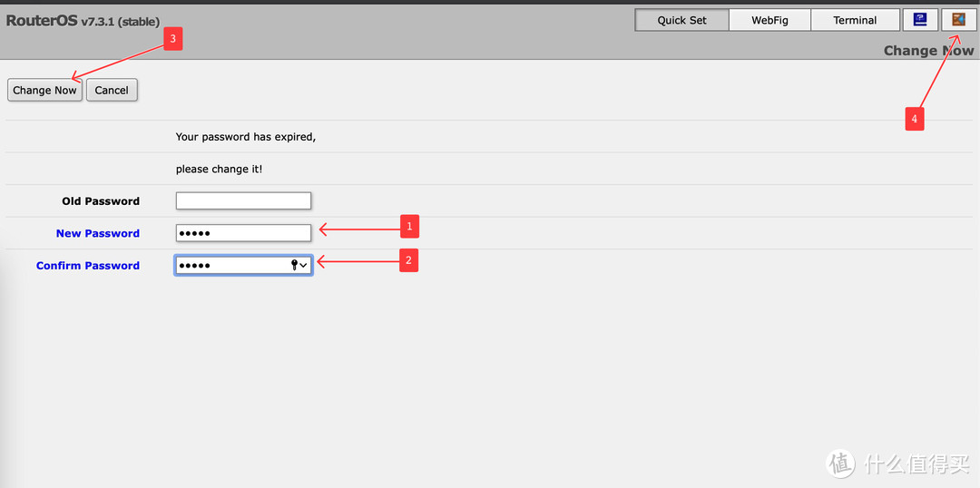This screenshot has width=980, height=488.
Task: Open the Terminal tab
Action: [855, 20]
